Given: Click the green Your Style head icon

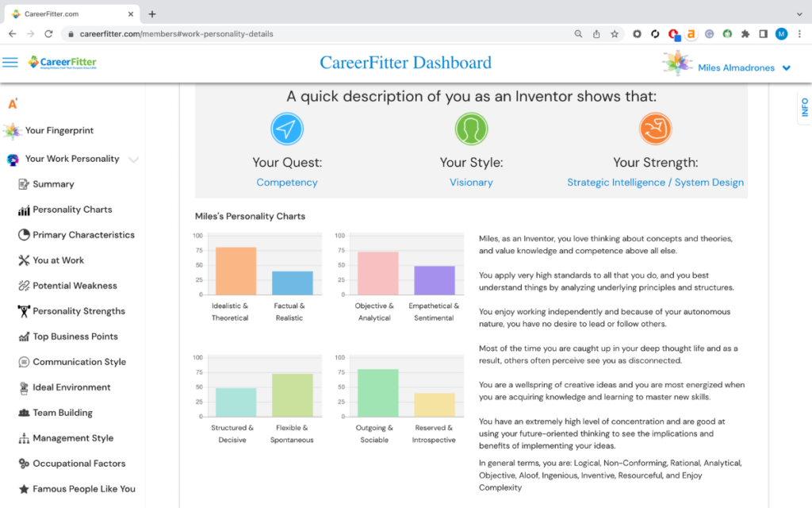Looking at the screenshot, I should tap(471, 129).
